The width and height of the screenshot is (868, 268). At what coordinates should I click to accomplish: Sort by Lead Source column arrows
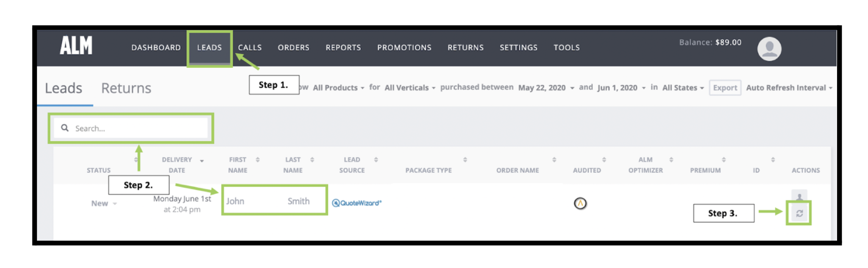(376, 160)
